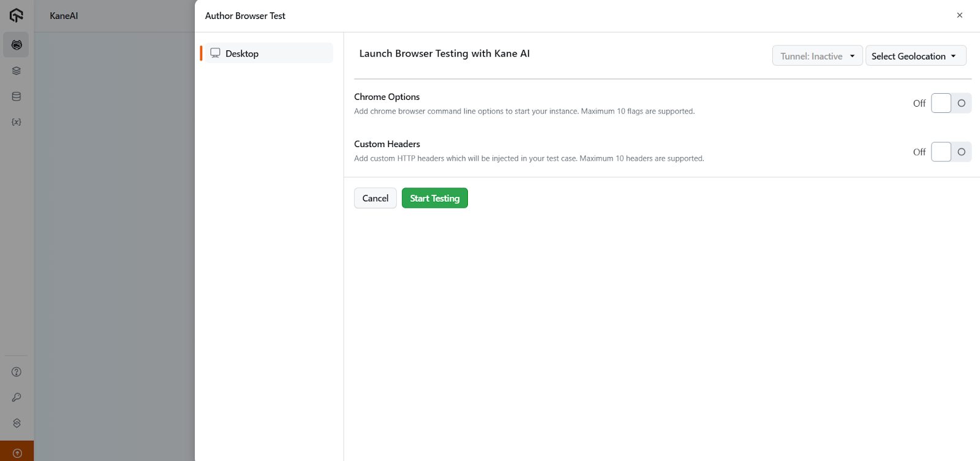The width and height of the screenshot is (980, 461).
Task: Click the orange upgrade arrow icon
Action: 17,453
